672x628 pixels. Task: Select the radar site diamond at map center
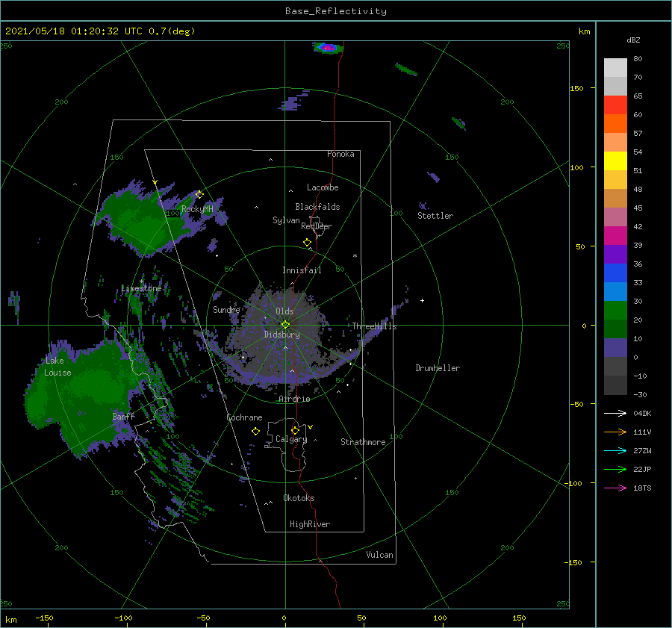pos(285,325)
